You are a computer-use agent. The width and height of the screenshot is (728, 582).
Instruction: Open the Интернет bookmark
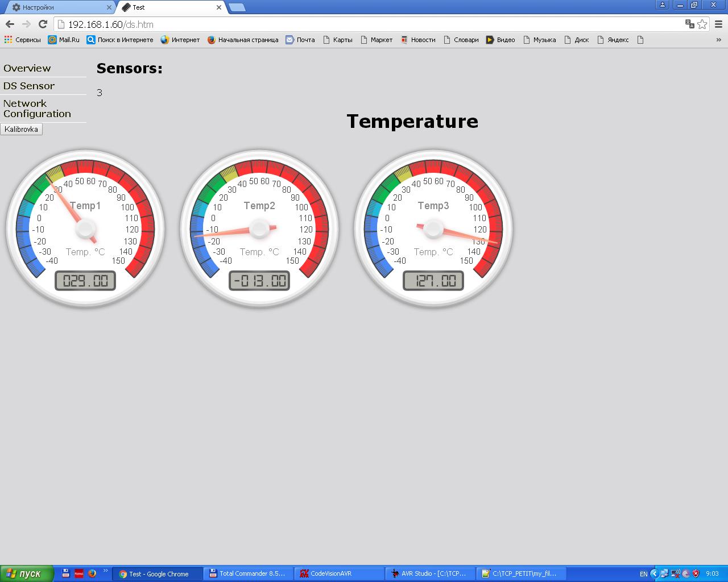(x=180, y=40)
